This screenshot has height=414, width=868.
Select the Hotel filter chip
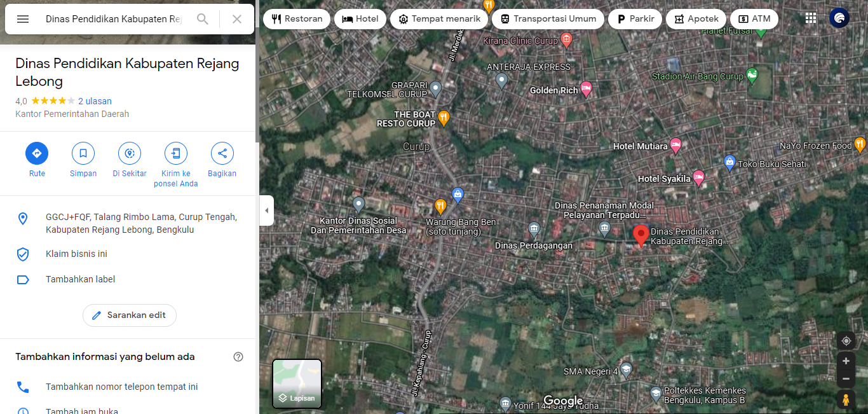360,19
